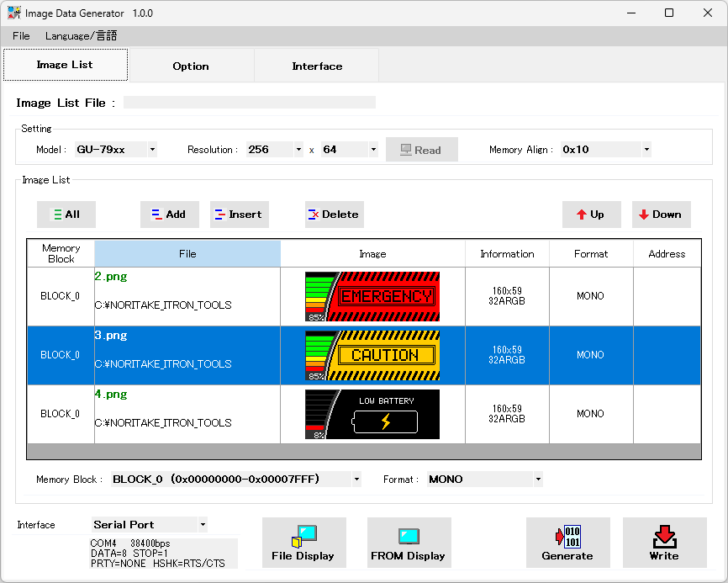The image size is (728, 583).
Task: Expand the Model GU-79xx dropdown
Action: (x=152, y=150)
